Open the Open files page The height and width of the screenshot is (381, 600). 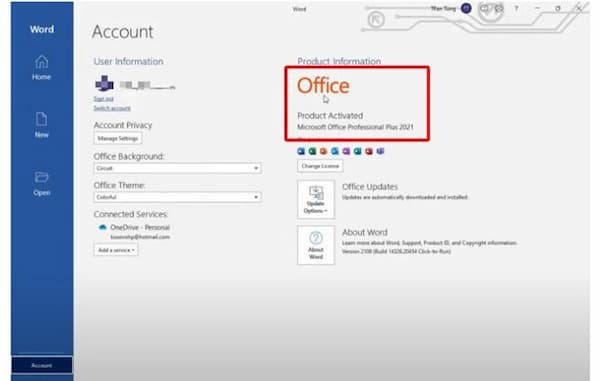coord(41,184)
